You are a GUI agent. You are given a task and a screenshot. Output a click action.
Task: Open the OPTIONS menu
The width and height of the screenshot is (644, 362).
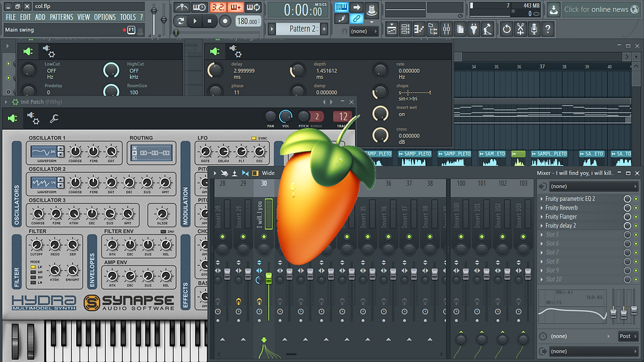tap(104, 17)
